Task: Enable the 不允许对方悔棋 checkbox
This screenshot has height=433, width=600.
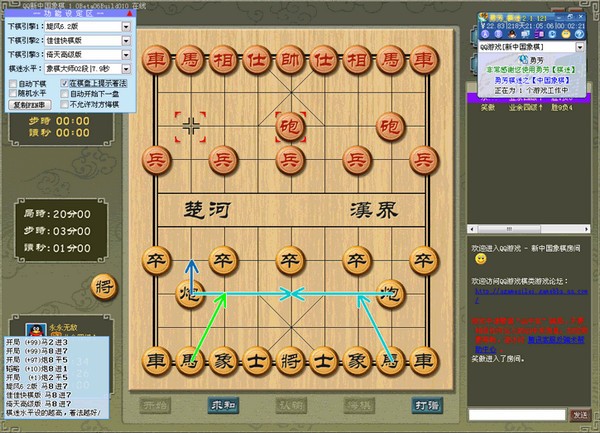Action: tap(64, 104)
